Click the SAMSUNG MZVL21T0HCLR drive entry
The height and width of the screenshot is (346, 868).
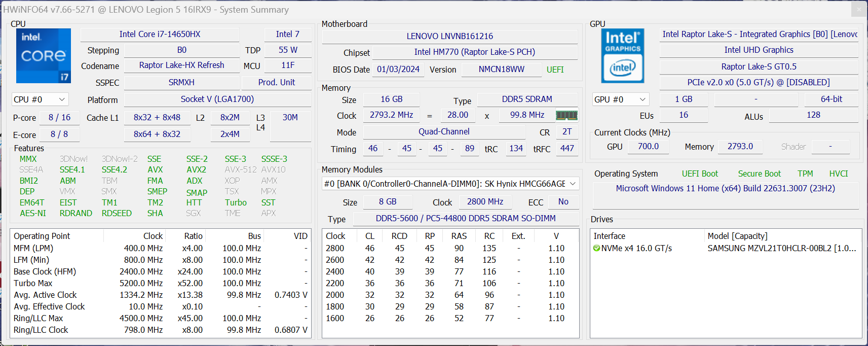[x=782, y=248]
